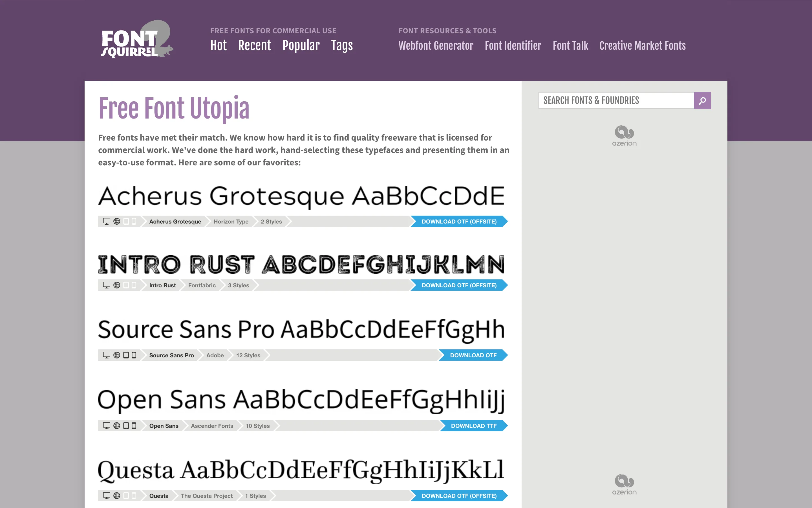Click the desktop icon in the Questa row

coord(107,496)
